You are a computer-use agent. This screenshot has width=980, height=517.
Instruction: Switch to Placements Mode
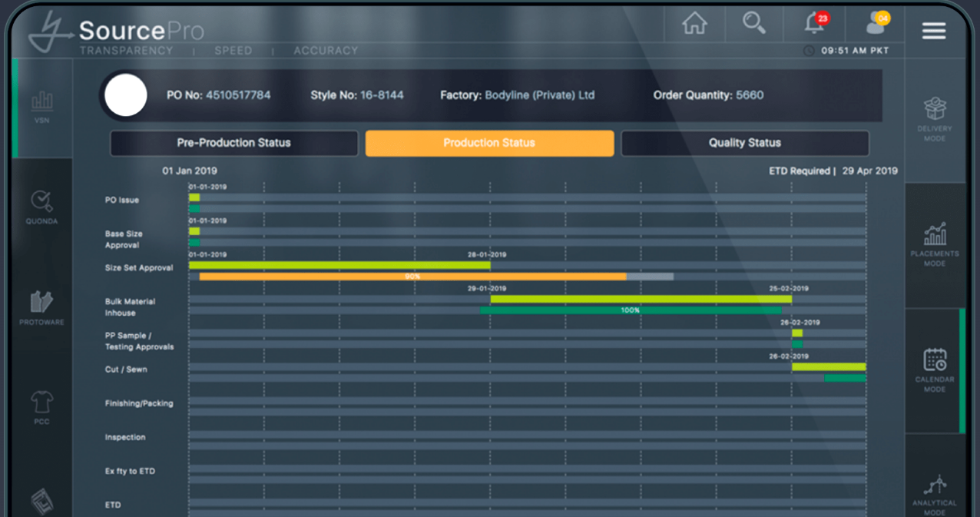coord(934,245)
